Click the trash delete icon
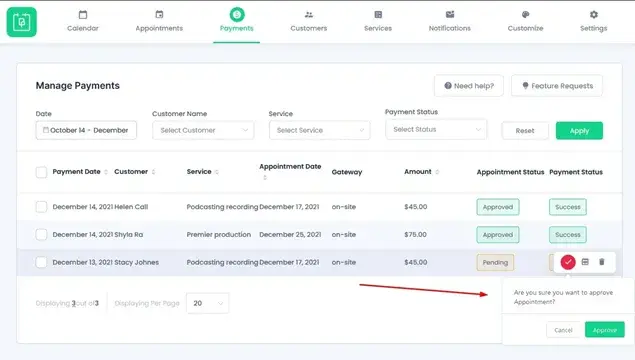Image resolution: width=635 pixels, height=360 pixels. 602,262
